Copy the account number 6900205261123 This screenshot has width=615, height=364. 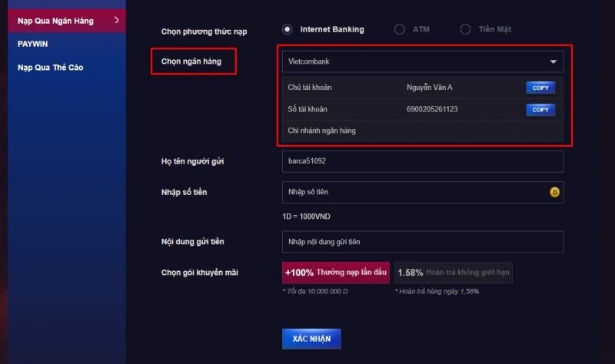point(540,110)
